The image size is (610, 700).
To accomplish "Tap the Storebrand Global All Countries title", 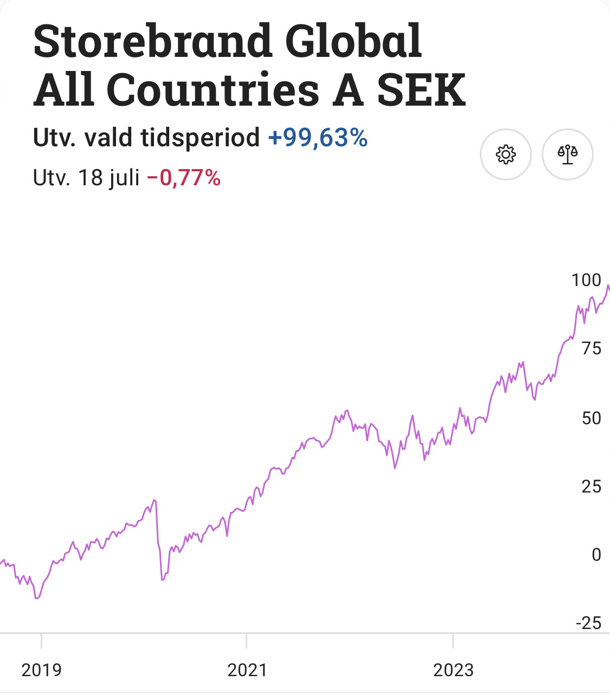I will tap(249, 65).
